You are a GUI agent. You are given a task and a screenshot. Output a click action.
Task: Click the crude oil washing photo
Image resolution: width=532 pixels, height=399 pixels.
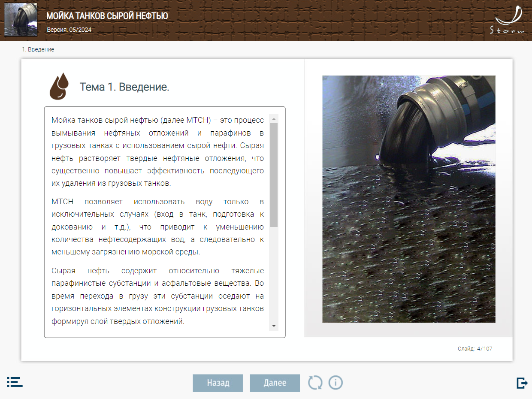(409, 199)
